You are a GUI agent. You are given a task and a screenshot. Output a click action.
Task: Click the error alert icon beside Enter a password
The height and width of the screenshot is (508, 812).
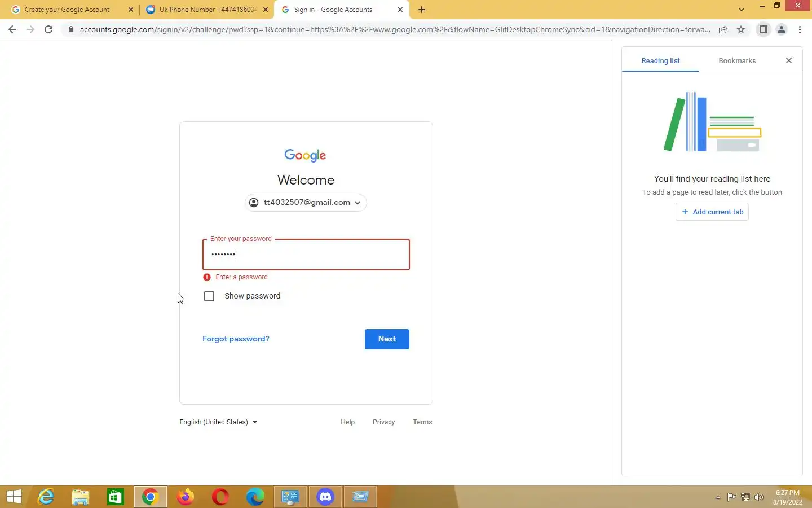pyautogui.click(x=207, y=277)
